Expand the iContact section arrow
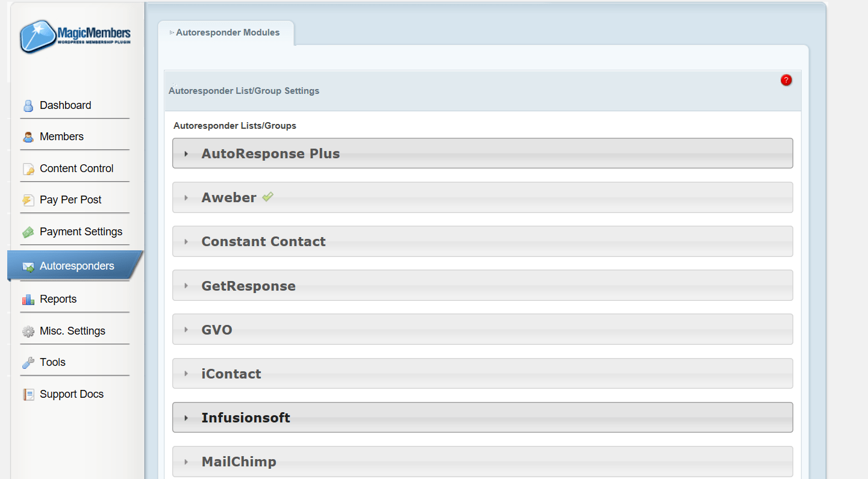 pyautogui.click(x=186, y=374)
